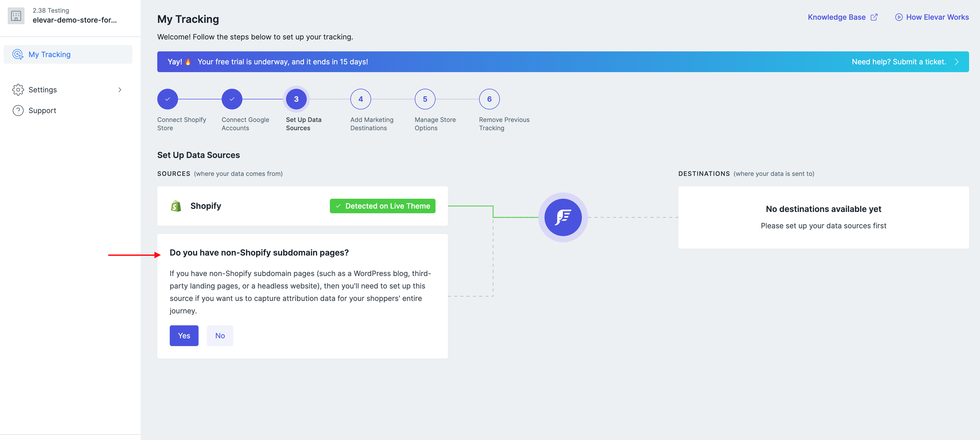The height and width of the screenshot is (440, 980).
Task: Click the My Tracking target icon
Action: tap(18, 54)
